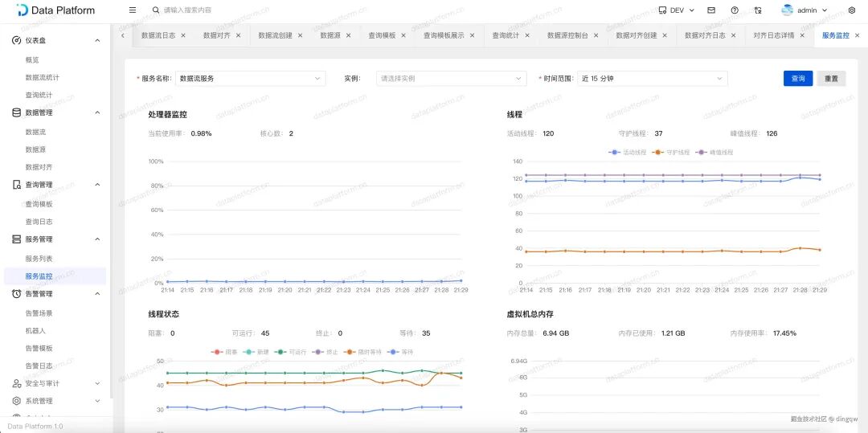
Task: Open 概览 overview in the sidebar
Action: [32, 59]
